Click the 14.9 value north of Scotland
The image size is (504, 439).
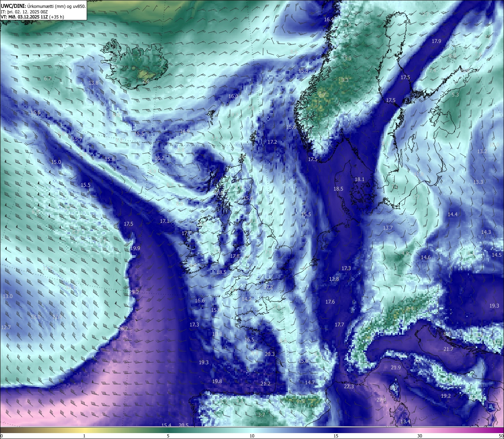(185, 131)
